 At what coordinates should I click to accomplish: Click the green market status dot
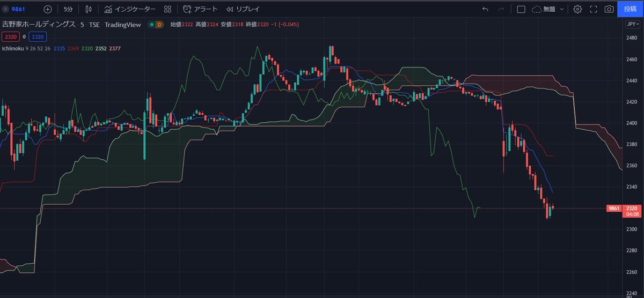click(x=152, y=25)
